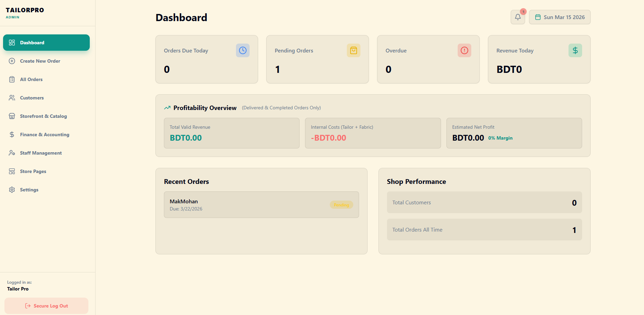Go to Create New Order
The width and height of the screenshot is (644, 315).
(x=40, y=61)
